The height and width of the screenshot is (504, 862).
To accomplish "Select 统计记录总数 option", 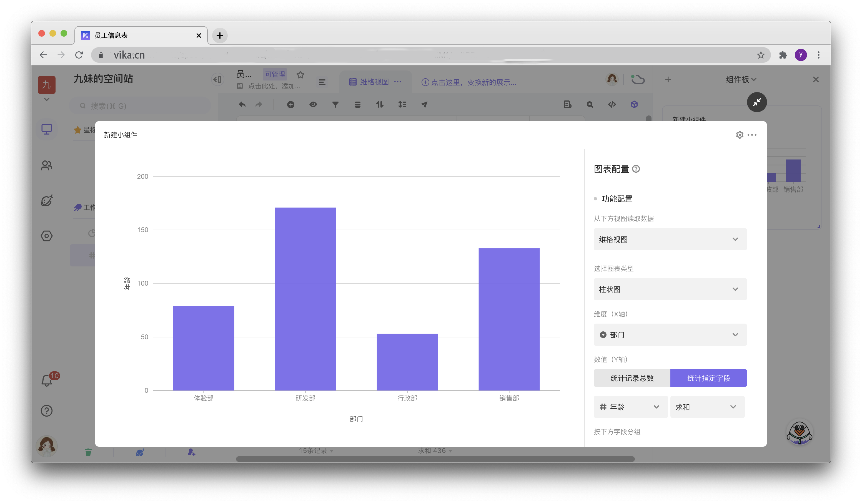I will point(632,378).
